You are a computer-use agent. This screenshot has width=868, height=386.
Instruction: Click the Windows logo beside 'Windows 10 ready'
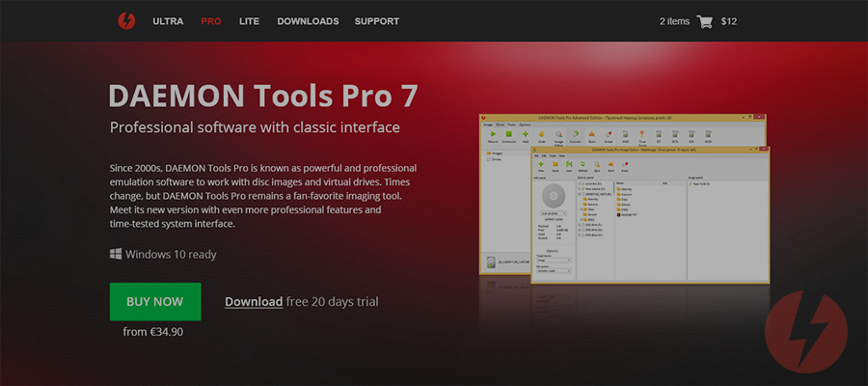(x=116, y=254)
